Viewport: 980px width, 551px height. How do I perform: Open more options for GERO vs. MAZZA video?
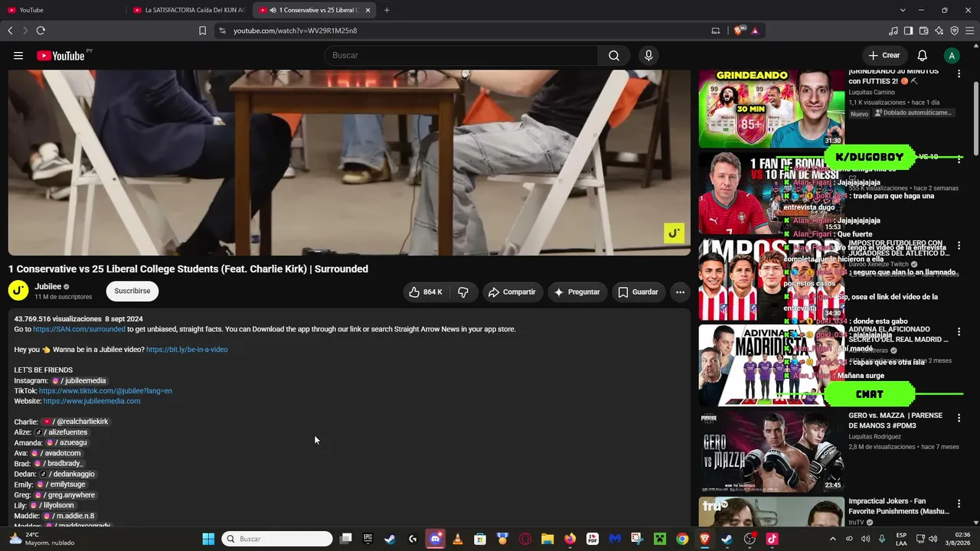click(959, 419)
